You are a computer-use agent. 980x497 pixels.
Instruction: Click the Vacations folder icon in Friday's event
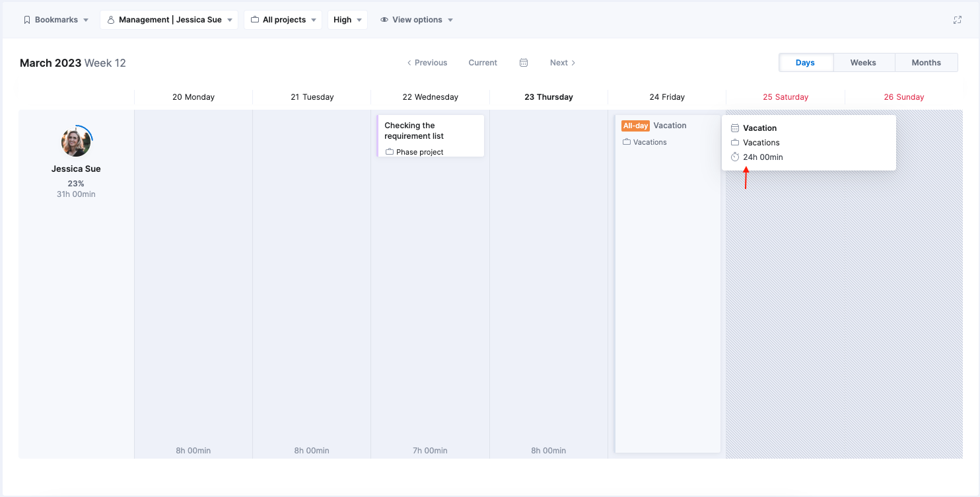coord(627,142)
